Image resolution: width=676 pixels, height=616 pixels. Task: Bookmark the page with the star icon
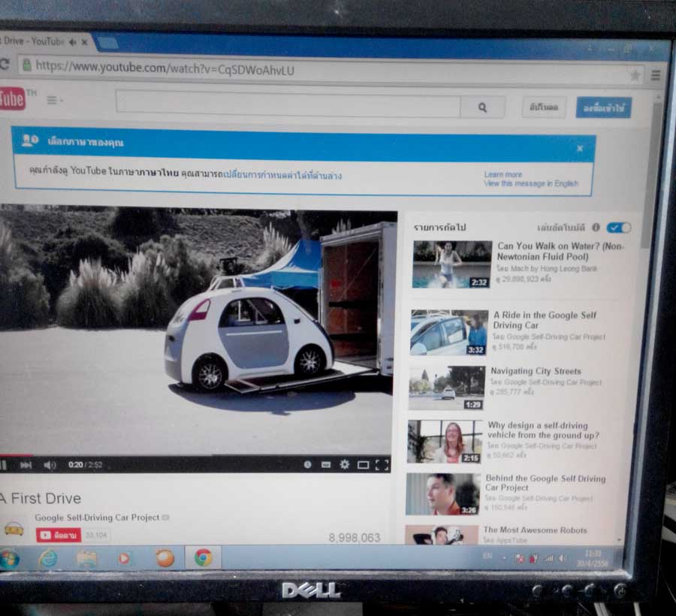click(x=635, y=75)
